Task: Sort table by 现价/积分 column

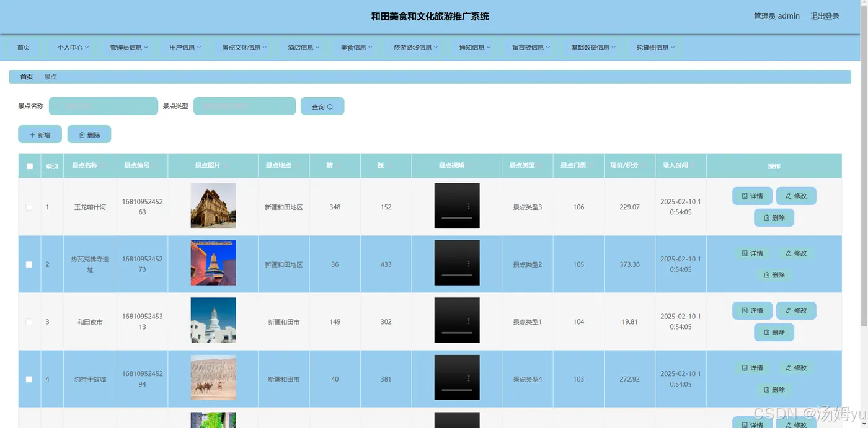Action: [629, 165]
